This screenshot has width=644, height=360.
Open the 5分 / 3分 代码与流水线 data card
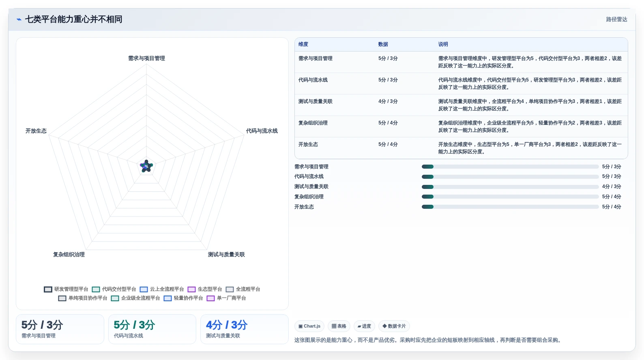click(x=152, y=329)
